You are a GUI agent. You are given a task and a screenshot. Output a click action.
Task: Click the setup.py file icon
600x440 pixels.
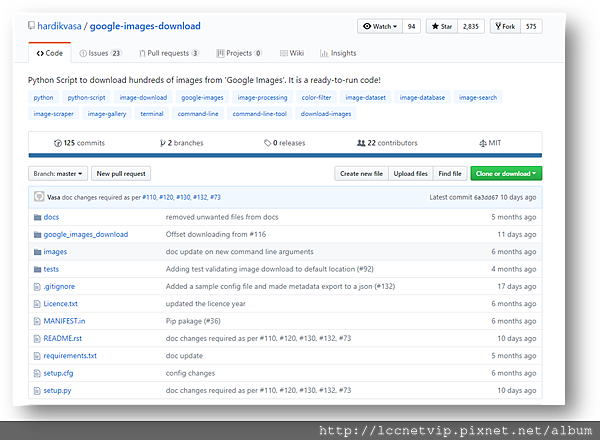(37, 391)
